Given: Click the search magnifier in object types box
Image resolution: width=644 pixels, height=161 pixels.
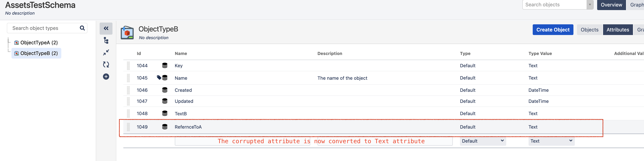Looking at the screenshot, I should tap(82, 28).
